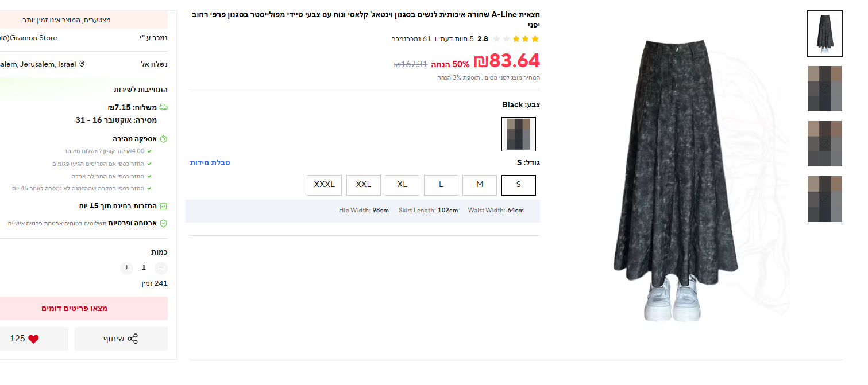Click the fast delivery box icon

(163, 139)
